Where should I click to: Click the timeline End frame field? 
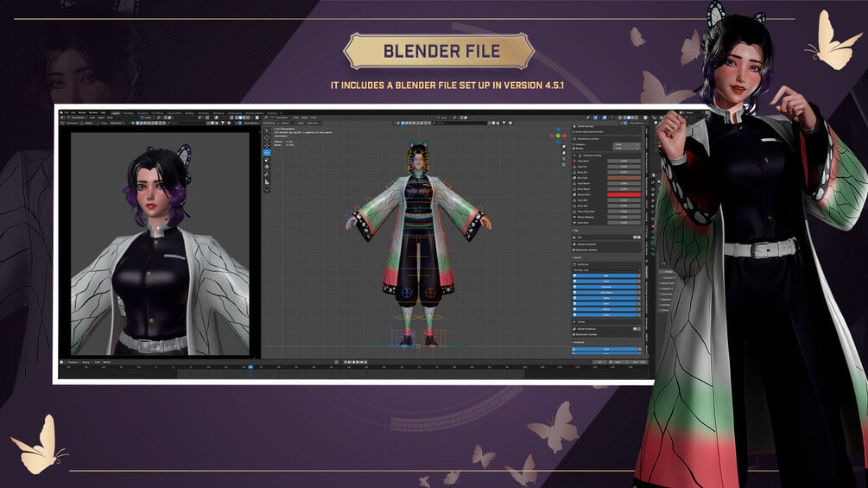[x=638, y=362]
